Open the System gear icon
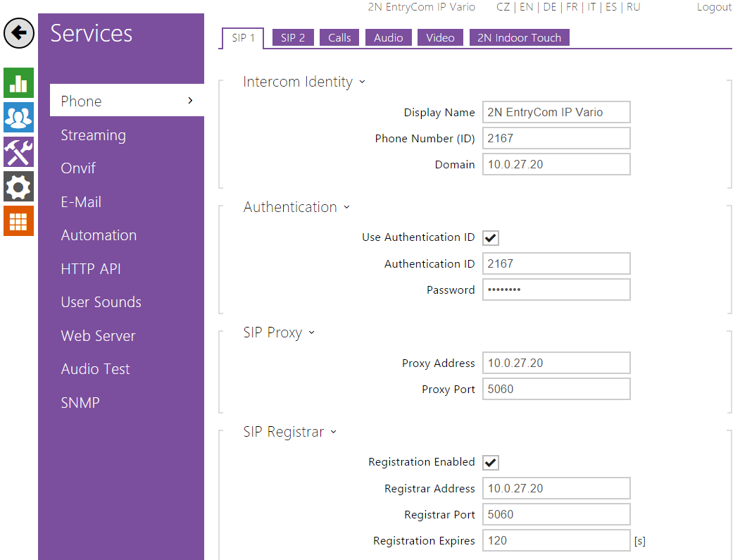 (x=18, y=186)
